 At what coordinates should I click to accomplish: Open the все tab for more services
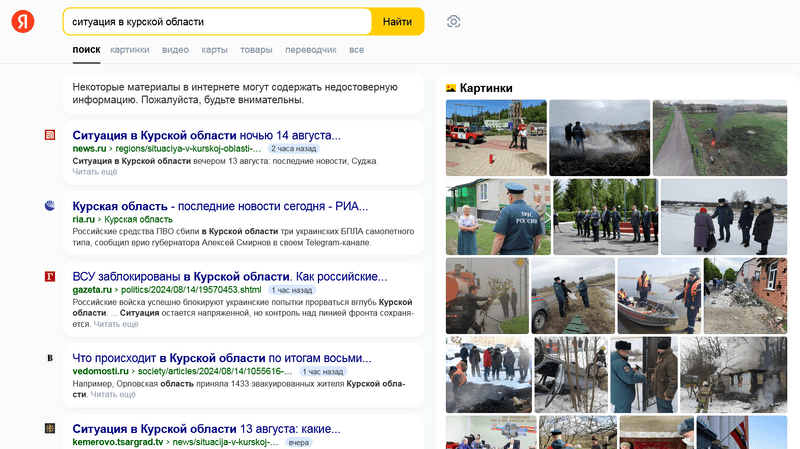[356, 49]
